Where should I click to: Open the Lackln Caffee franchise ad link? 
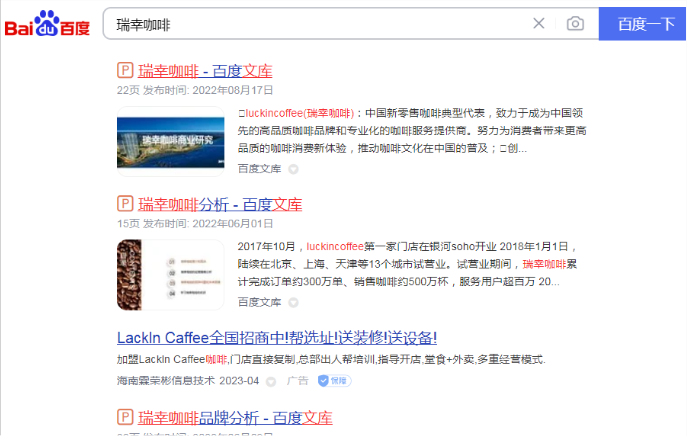276,337
